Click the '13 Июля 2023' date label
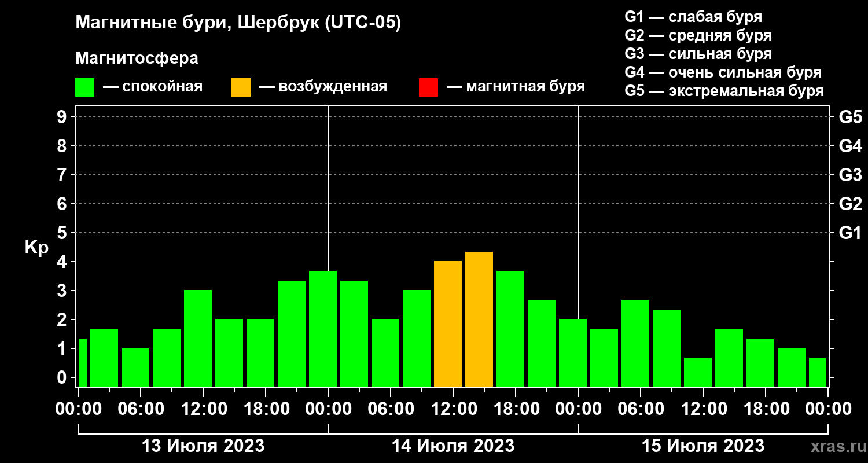 point(203,446)
